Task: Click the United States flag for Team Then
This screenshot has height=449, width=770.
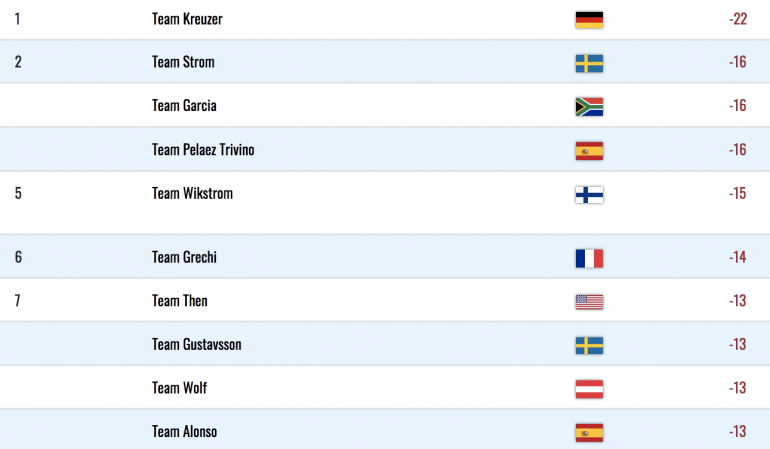Action: (589, 302)
